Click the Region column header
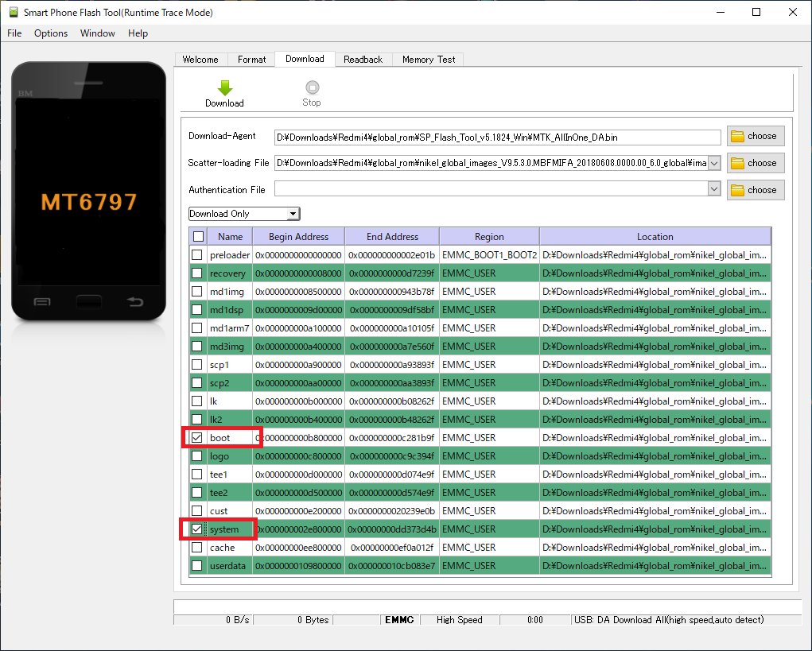Viewport: 812px width, 651px height. point(489,237)
